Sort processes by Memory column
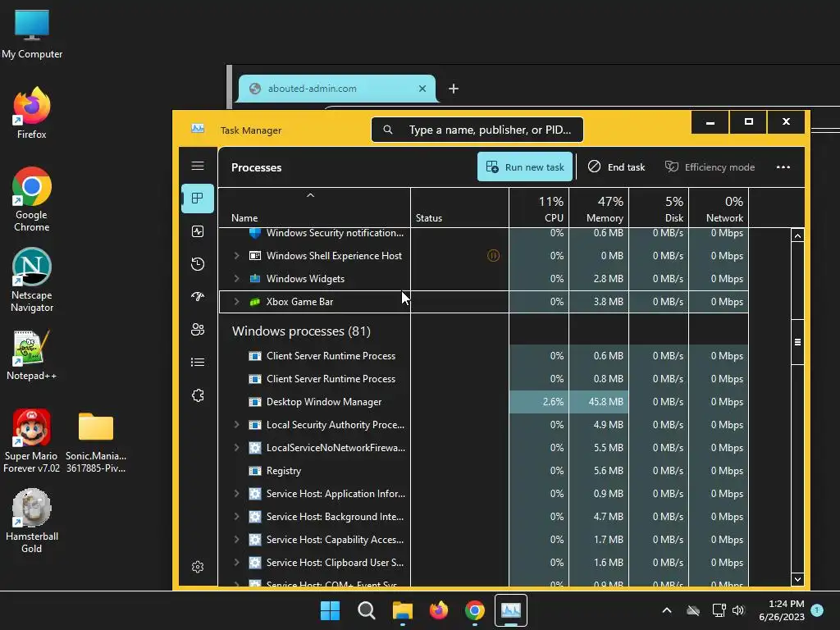Viewport: 840px width, 630px height. (599, 208)
